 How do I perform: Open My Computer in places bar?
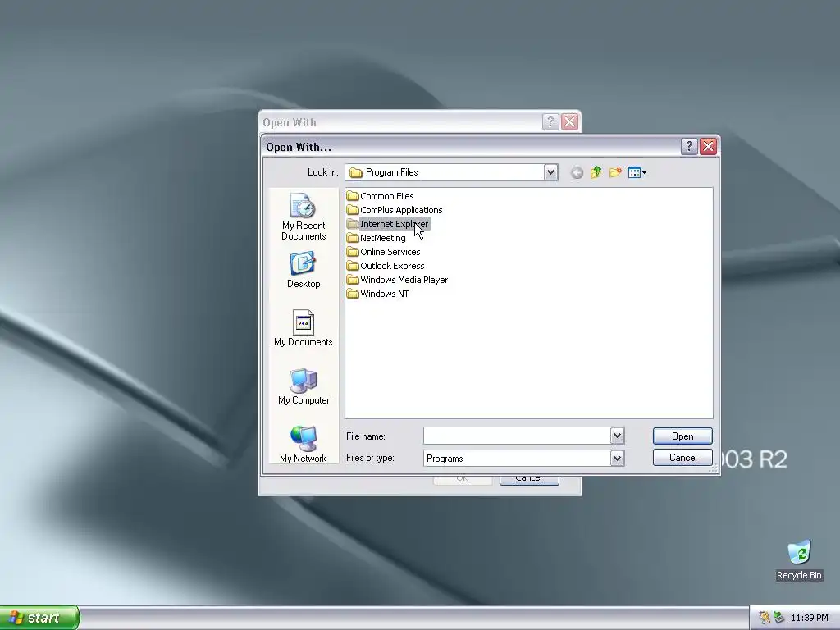point(304,387)
